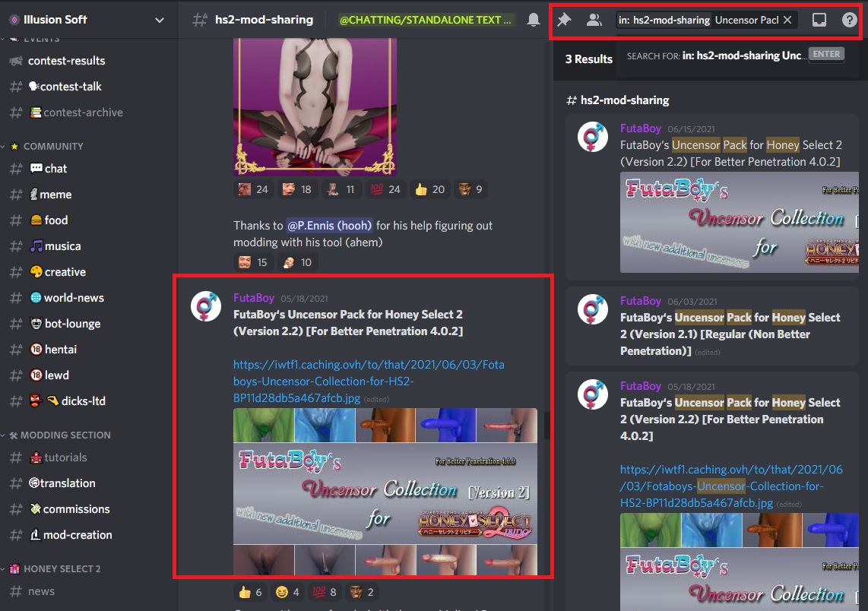Click the '3 Results' count label
The image size is (868, 611).
point(589,59)
